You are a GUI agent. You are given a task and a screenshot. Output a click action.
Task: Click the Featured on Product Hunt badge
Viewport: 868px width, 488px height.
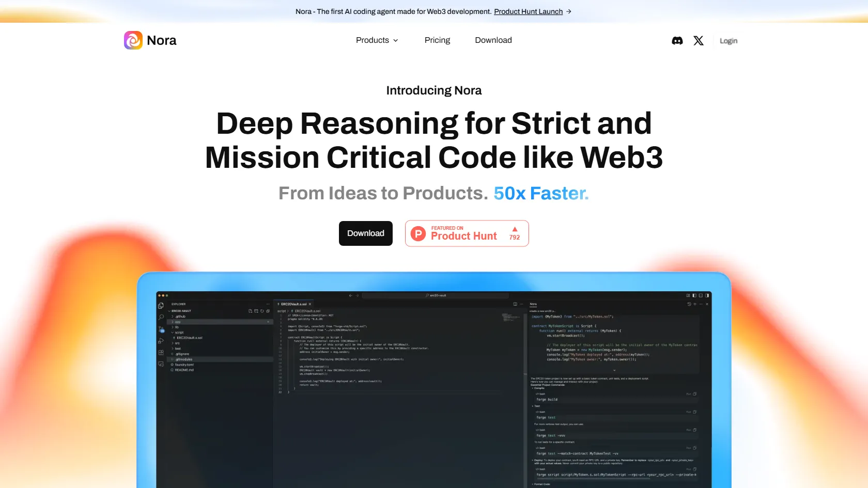[x=467, y=233]
